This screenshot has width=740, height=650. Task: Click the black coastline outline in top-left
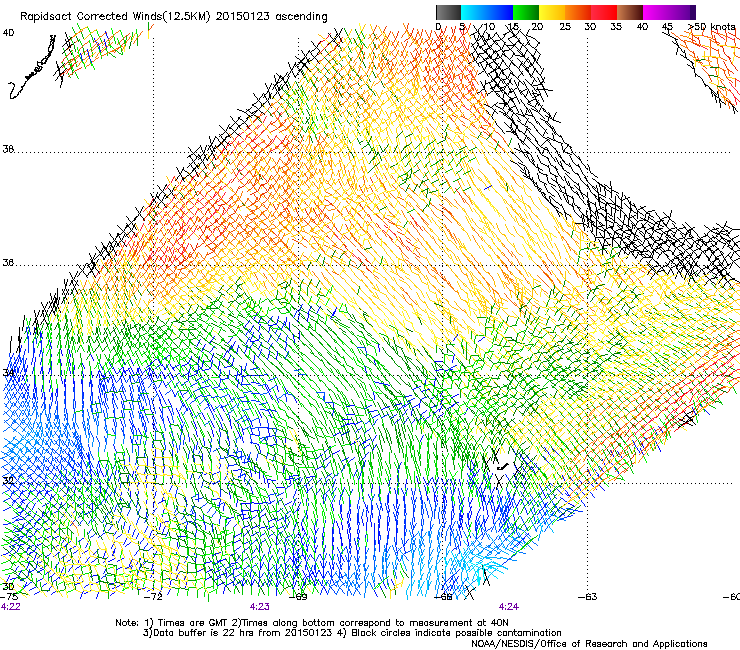coord(32,67)
